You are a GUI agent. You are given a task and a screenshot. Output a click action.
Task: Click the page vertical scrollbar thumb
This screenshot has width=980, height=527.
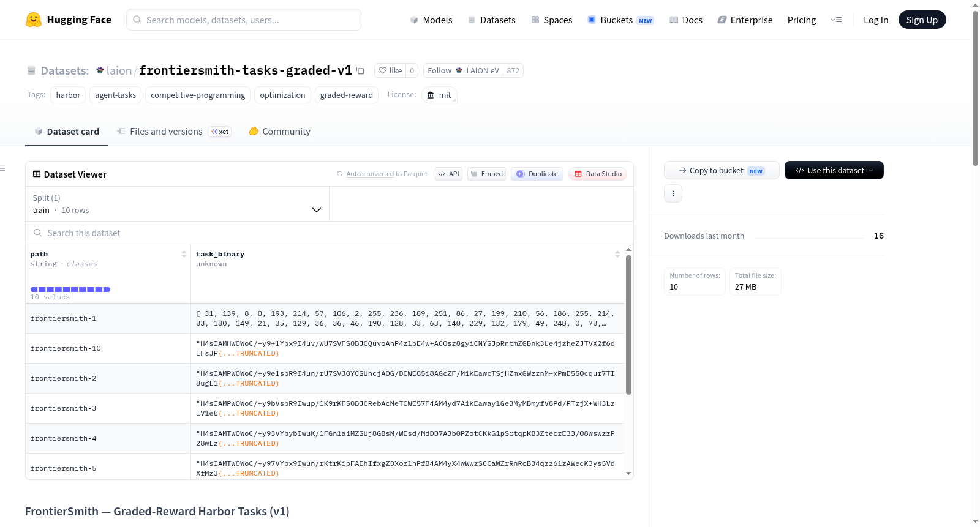click(x=975, y=88)
